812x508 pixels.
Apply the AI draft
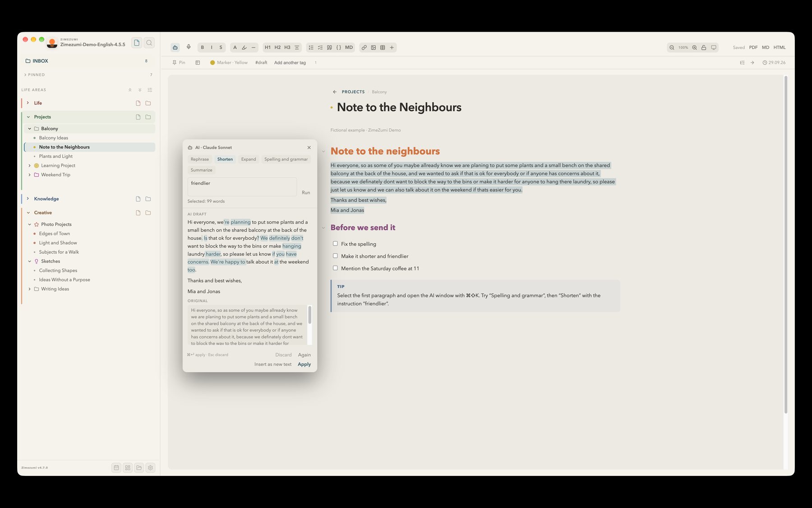tap(304, 364)
